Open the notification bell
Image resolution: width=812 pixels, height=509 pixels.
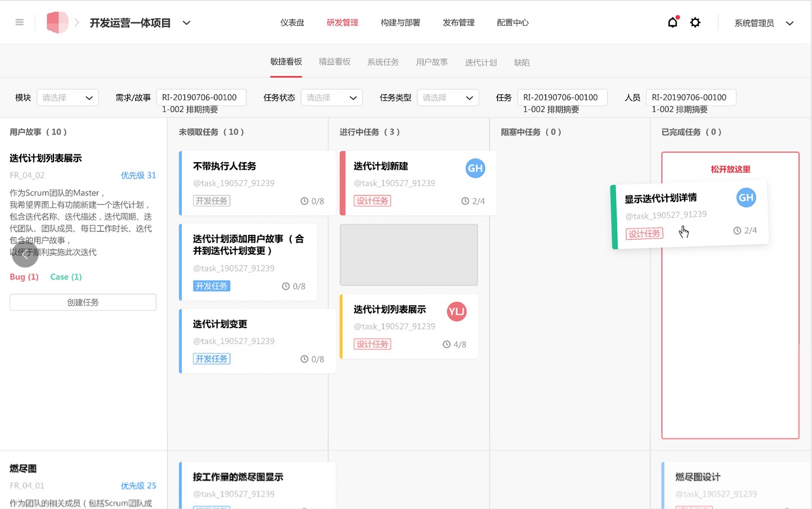pos(672,22)
